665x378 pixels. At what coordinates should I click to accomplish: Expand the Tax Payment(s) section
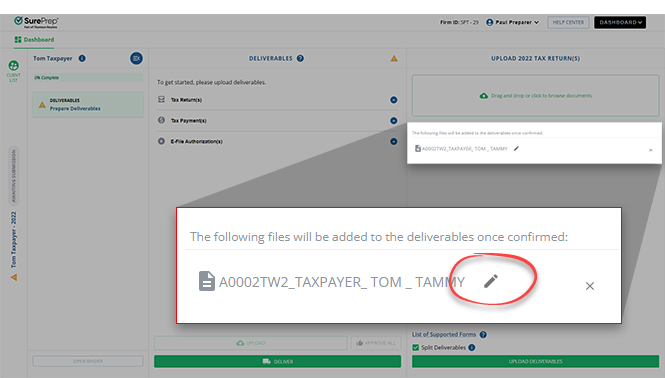pyautogui.click(x=394, y=120)
